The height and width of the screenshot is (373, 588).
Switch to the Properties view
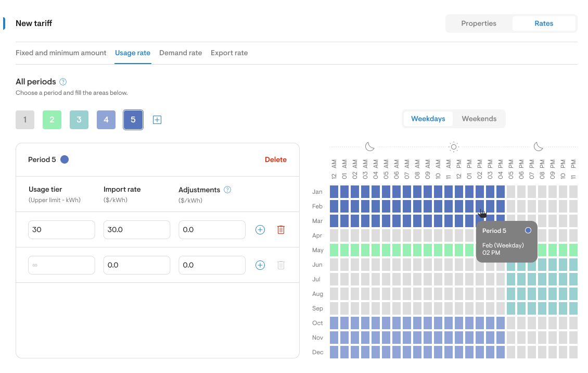(479, 23)
